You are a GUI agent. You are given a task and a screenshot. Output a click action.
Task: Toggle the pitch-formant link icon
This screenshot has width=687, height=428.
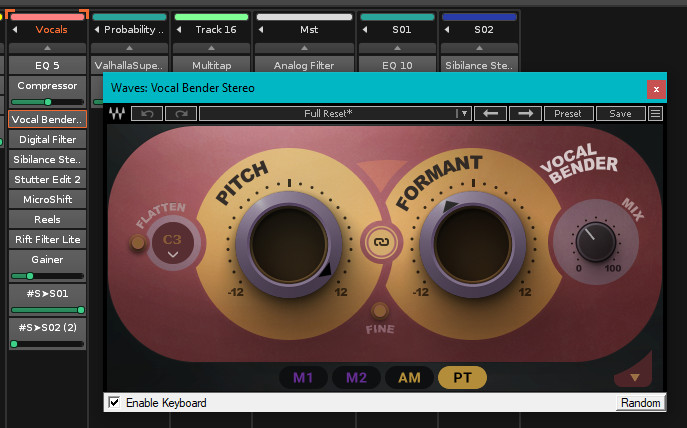(381, 242)
